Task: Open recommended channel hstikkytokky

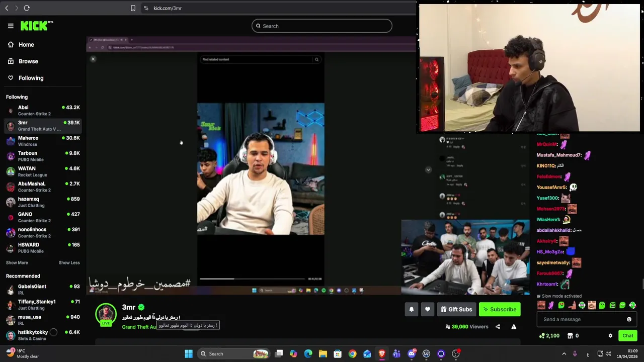Action: click(x=43, y=335)
